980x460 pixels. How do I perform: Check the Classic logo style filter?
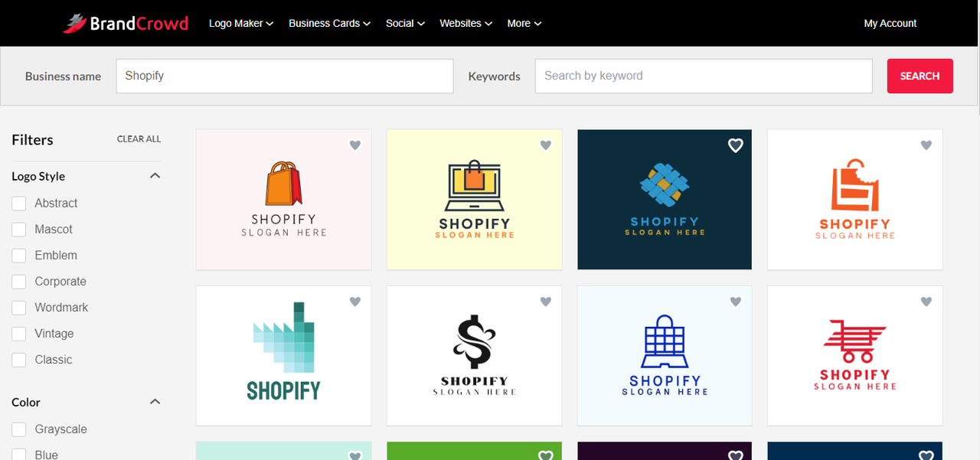pos(19,360)
